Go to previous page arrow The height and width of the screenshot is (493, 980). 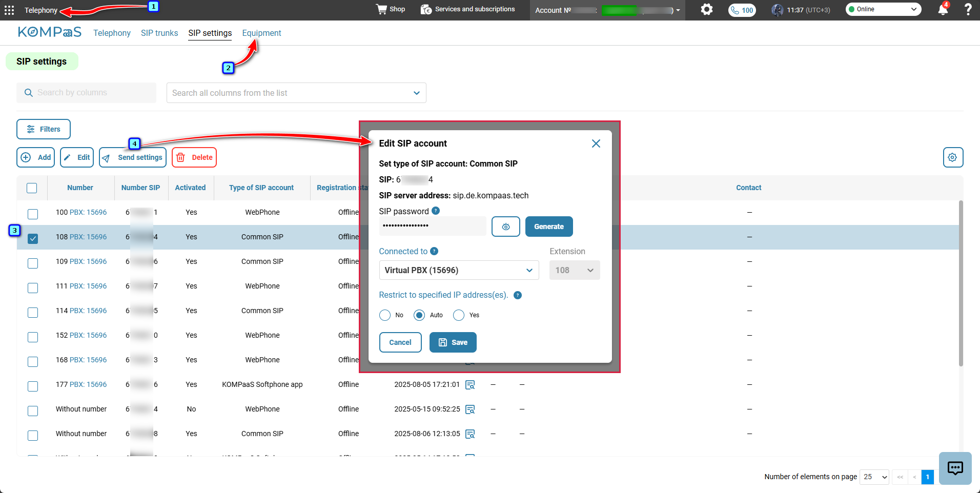[x=914, y=477]
